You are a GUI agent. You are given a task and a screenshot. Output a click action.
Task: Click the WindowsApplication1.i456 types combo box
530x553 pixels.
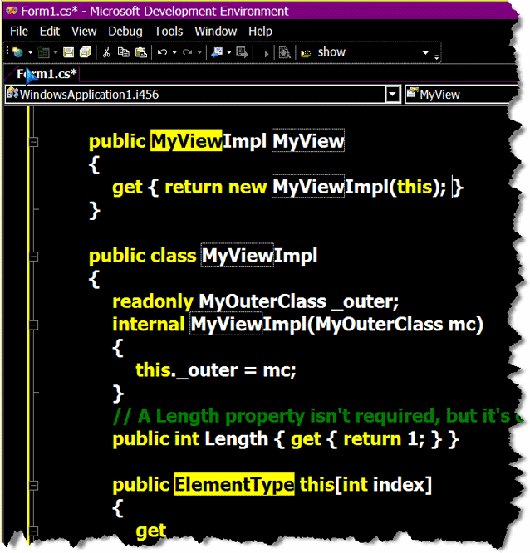pos(203,95)
